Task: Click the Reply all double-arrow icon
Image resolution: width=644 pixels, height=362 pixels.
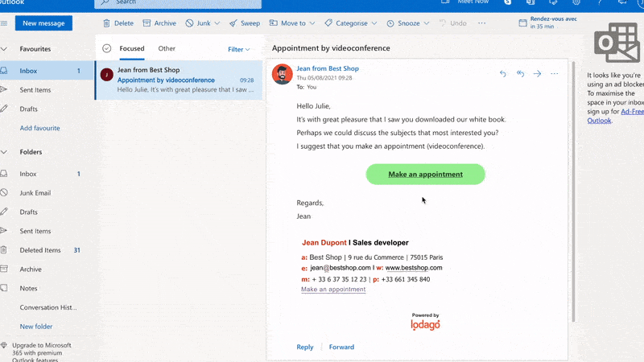Action: [x=520, y=73]
